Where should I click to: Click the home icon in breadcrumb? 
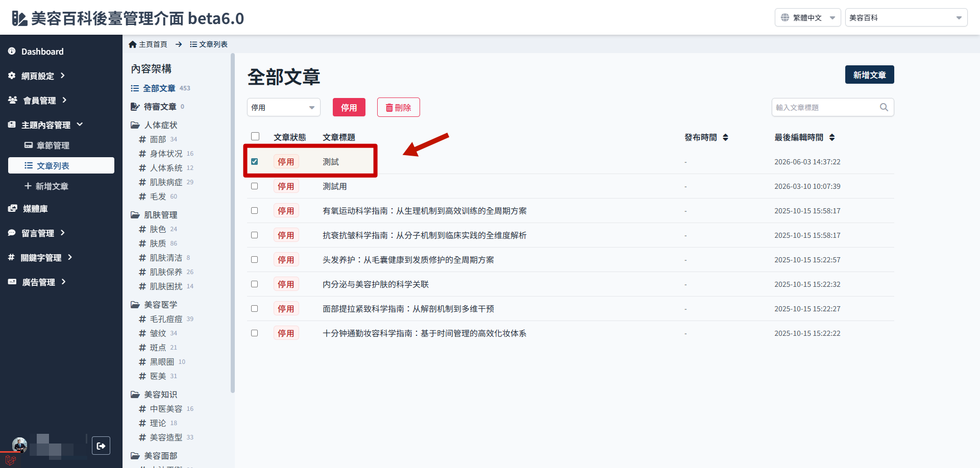pos(133,44)
